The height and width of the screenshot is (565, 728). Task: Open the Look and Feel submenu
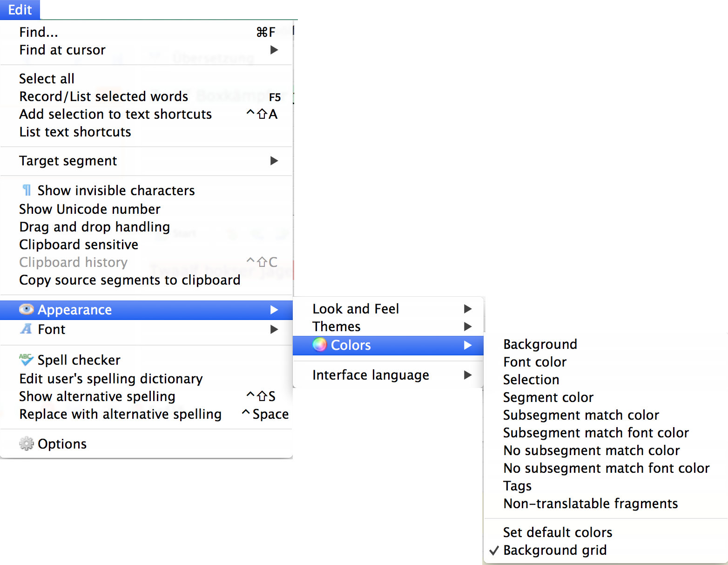356,309
